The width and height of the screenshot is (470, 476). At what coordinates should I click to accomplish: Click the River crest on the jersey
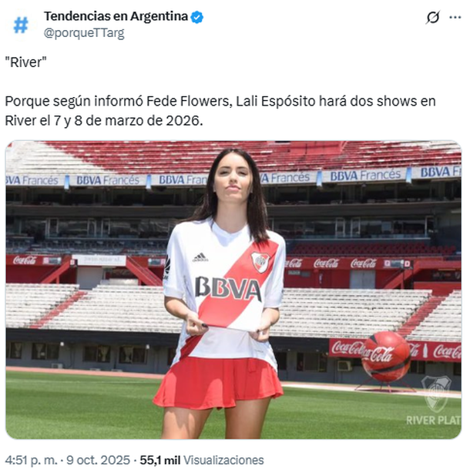[x=260, y=262]
